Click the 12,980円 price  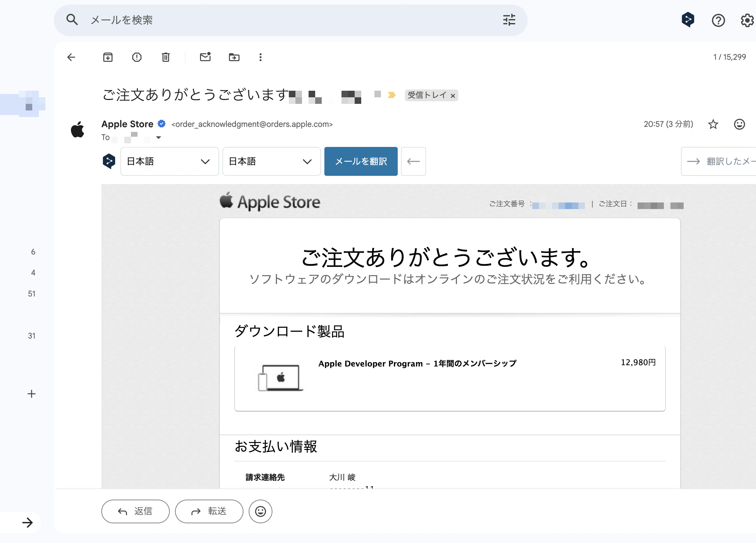point(638,363)
